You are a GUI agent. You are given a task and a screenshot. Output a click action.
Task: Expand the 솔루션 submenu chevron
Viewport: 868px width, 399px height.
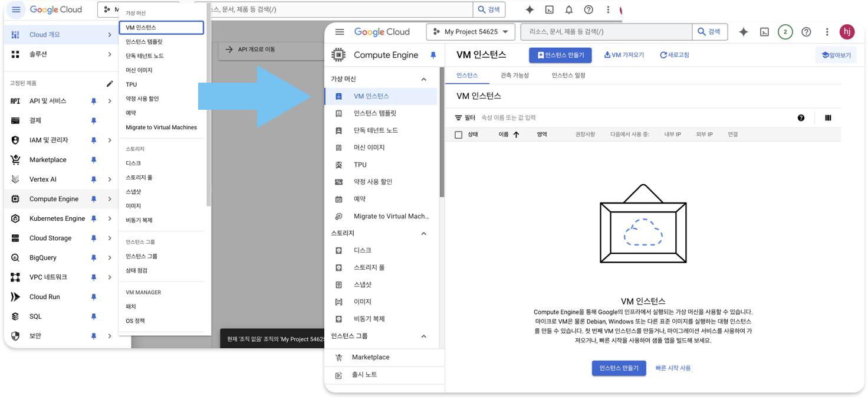tap(110, 54)
